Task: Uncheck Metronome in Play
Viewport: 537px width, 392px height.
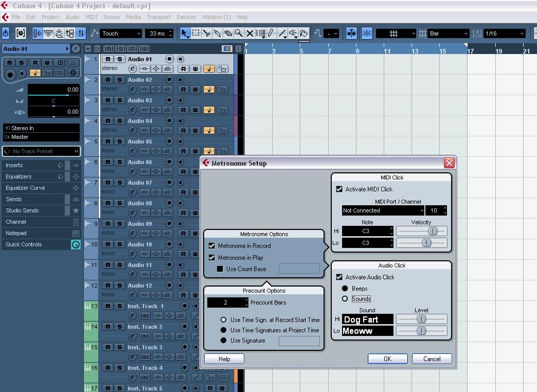Action: click(x=211, y=257)
